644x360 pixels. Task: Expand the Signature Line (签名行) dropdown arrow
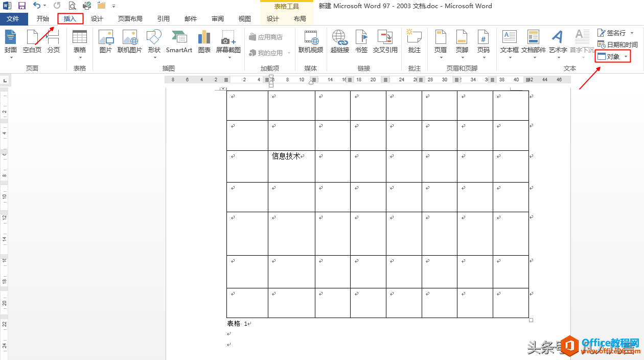coord(632,33)
